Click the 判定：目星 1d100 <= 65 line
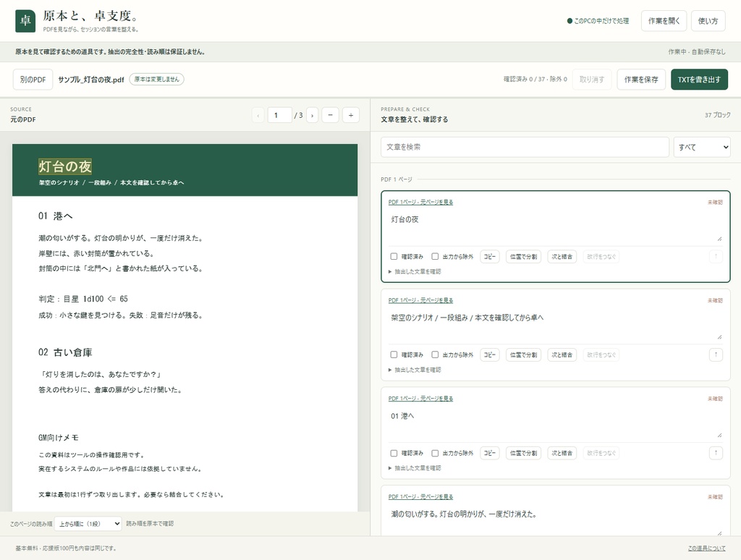The height and width of the screenshot is (560, 741). (x=83, y=299)
